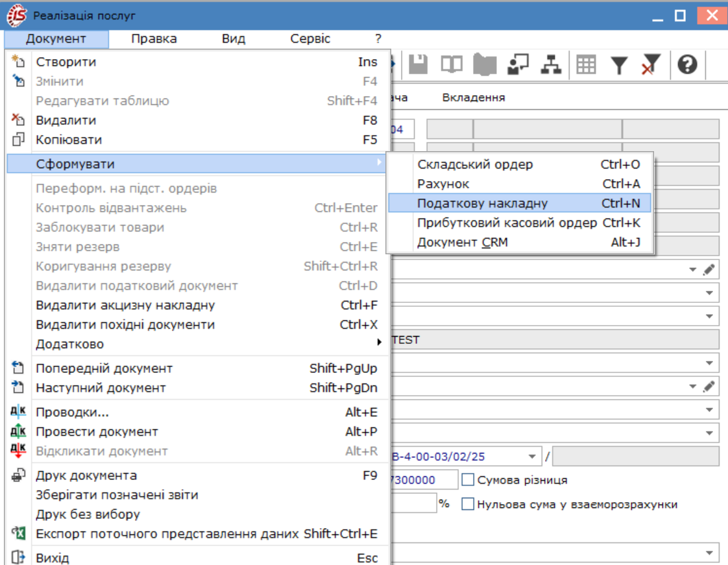Select Податкову накладну submenu item
This screenshot has width=728, height=565.
pos(520,203)
